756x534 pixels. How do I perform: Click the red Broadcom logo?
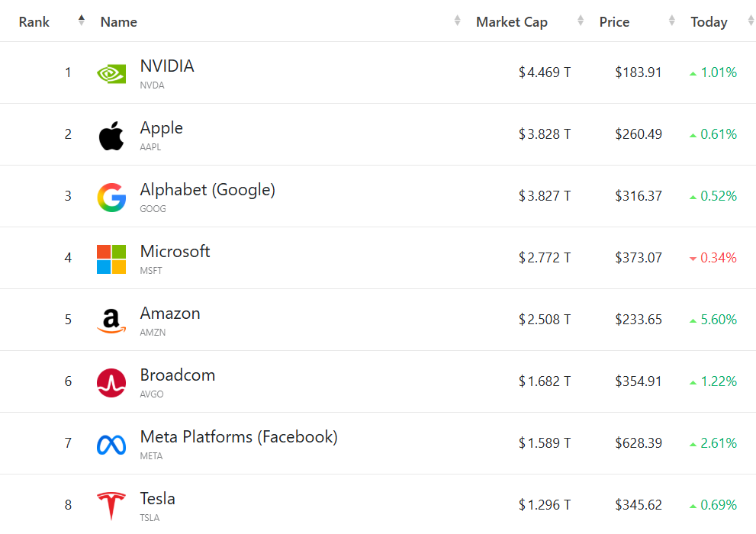point(111,382)
